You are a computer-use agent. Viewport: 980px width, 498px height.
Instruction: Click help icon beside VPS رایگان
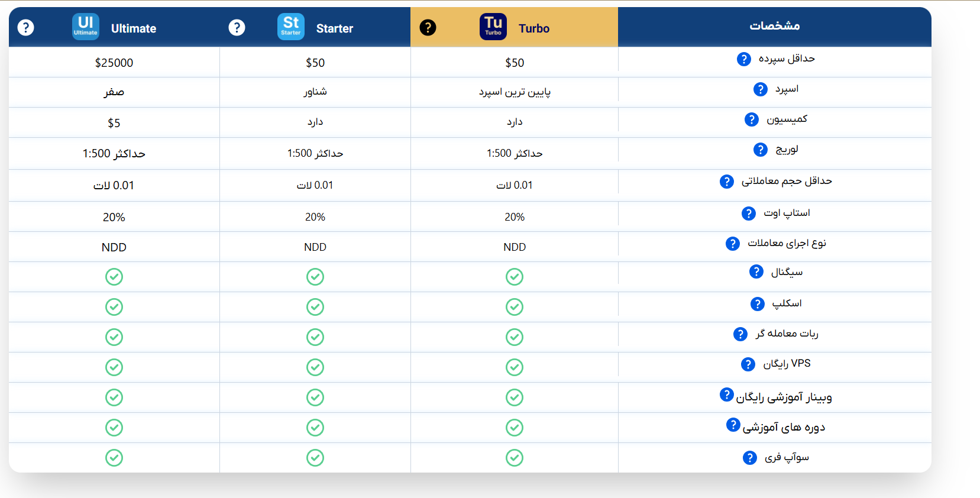pos(748,364)
